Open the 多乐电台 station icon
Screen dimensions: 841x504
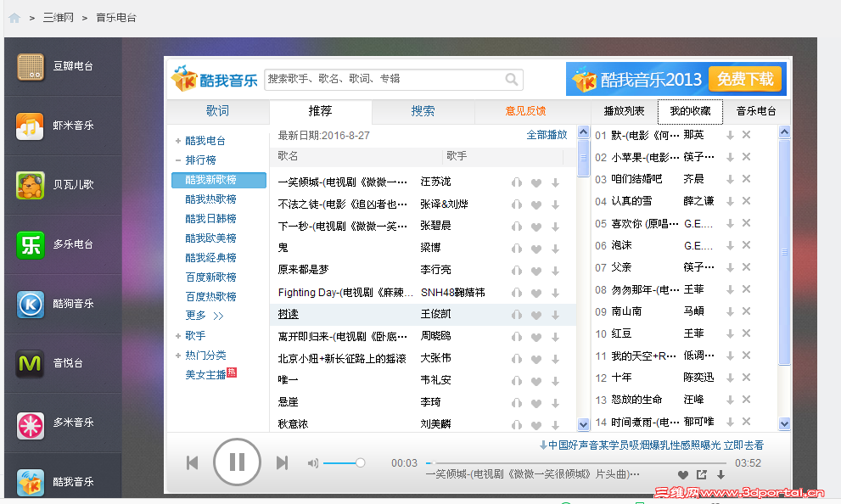(31, 245)
